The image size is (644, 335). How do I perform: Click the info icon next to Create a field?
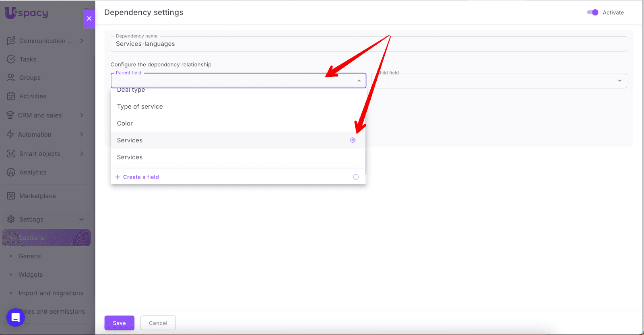coord(356,177)
